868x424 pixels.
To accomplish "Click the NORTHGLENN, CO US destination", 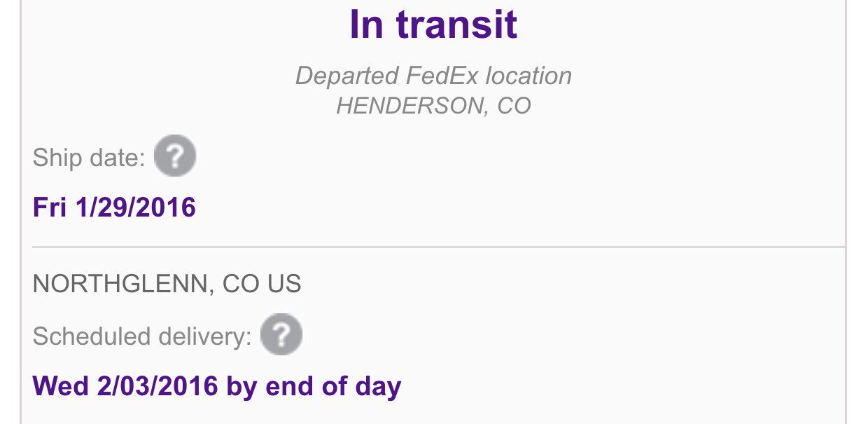I will pyautogui.click(x=167, y=284).
